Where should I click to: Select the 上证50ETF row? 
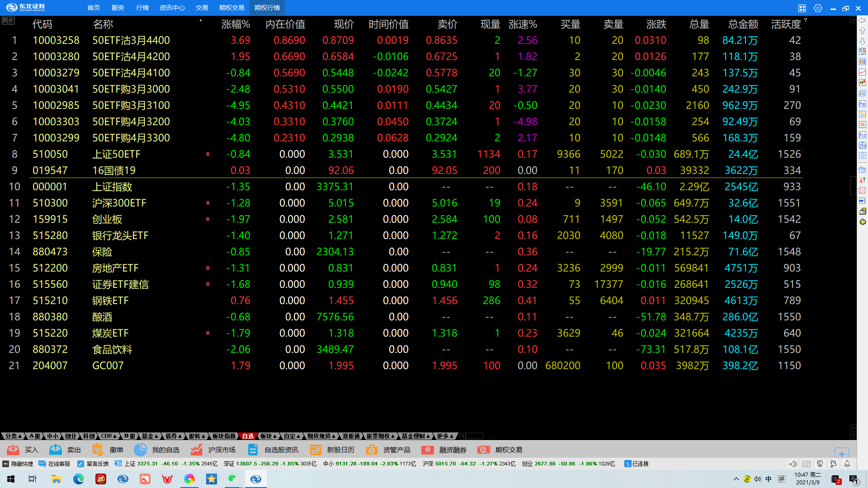116,154
